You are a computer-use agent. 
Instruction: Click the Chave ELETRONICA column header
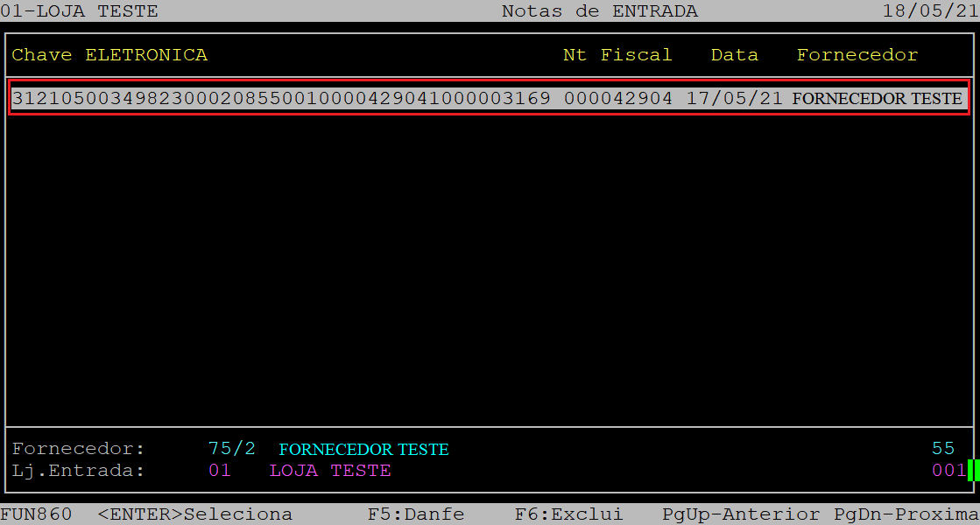pos(109,55)
